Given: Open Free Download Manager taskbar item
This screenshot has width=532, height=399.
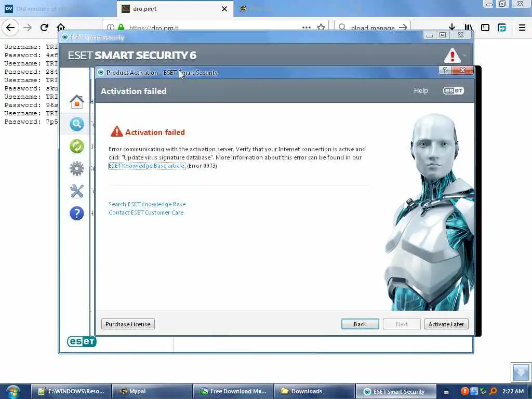Looking at the screenshot, I should point(233,391).
